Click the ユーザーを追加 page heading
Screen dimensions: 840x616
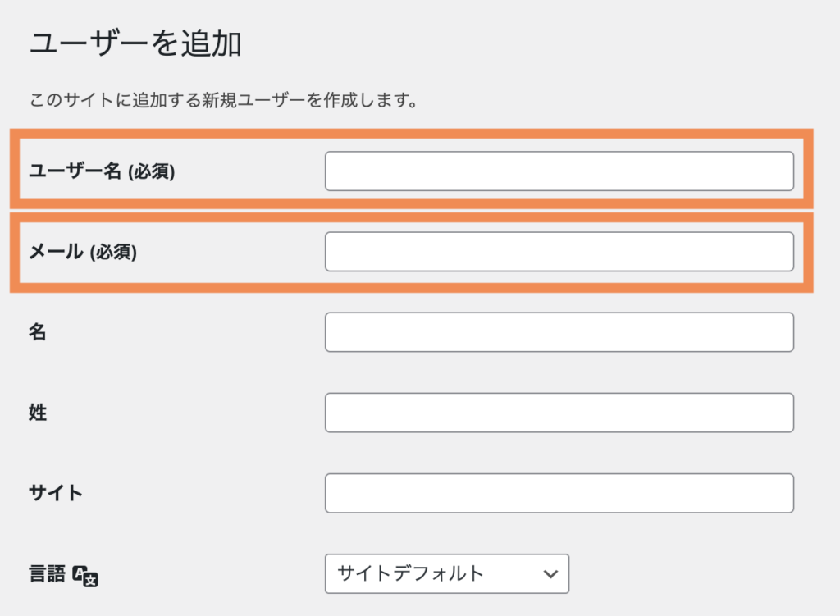tap(135, 44)
